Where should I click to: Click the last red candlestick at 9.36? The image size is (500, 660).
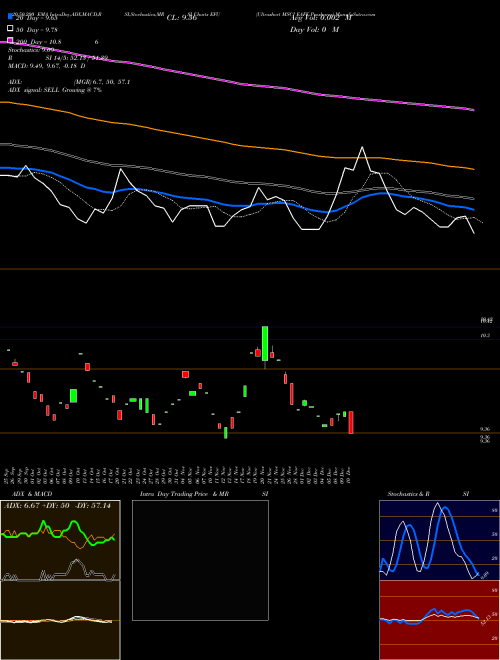351,422
